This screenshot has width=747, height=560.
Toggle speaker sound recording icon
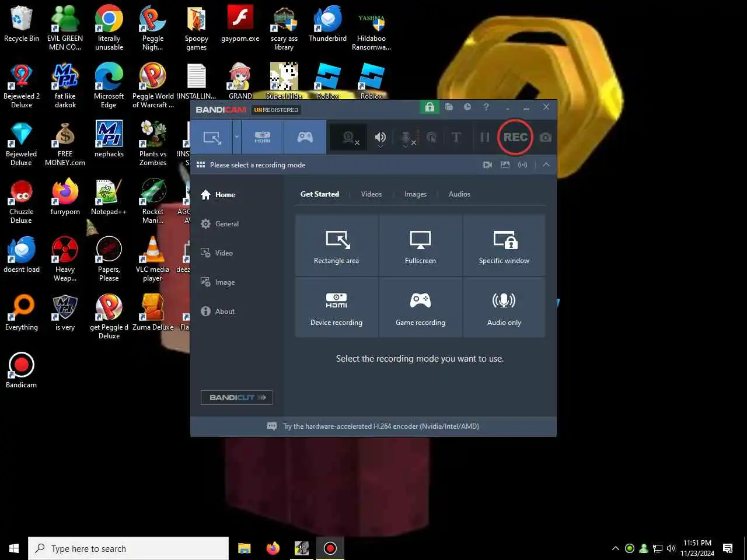coord(380,138)
